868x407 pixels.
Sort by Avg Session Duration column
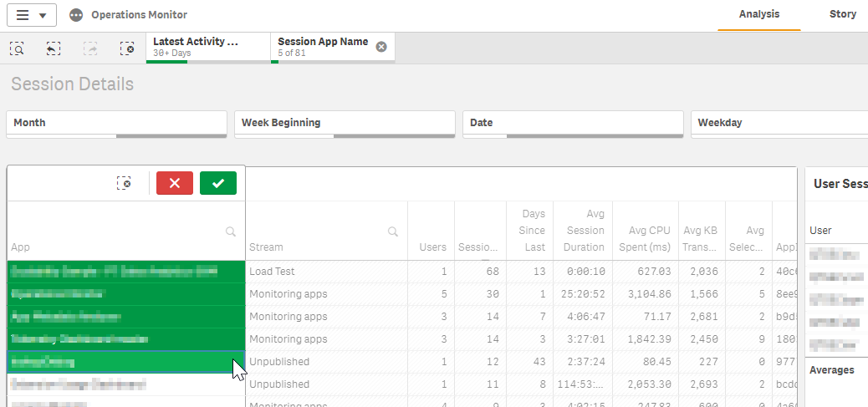[x=584, y=231]
